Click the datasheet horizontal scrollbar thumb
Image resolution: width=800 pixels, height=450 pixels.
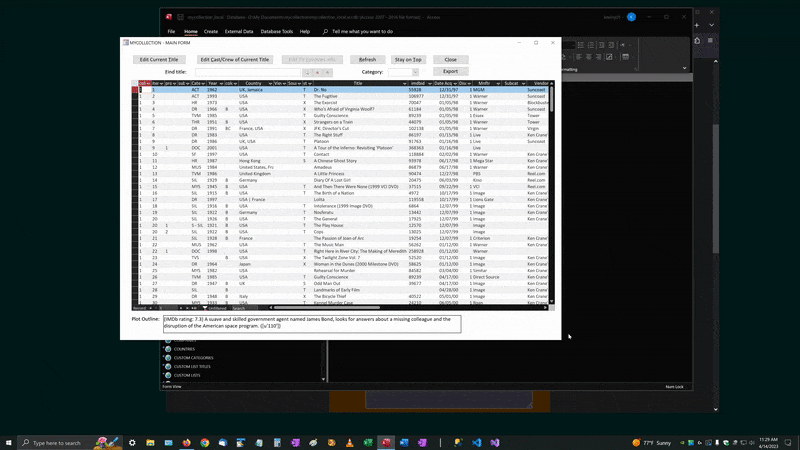(327, 308)
